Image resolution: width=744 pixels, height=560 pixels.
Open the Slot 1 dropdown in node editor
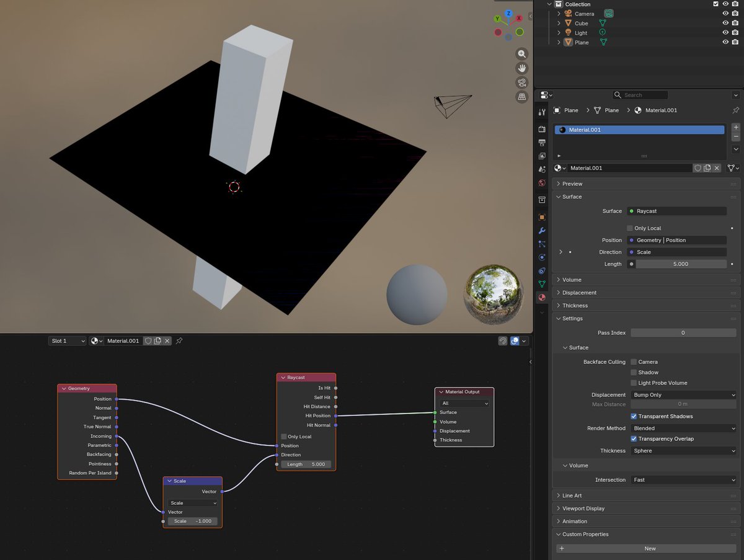(x=67, y=341)
